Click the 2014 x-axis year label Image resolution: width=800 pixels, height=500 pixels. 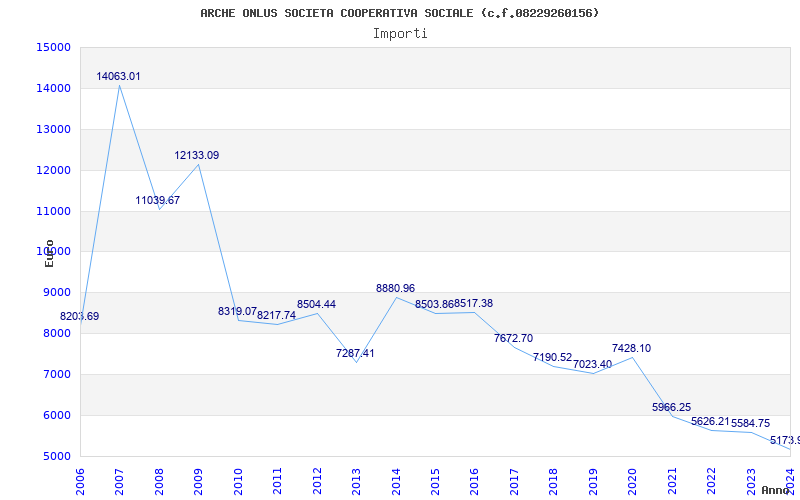click(x=396, y=481)
